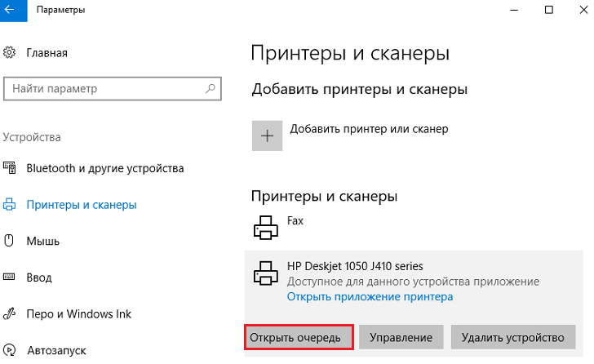Click the gear icon beside Главная
594x364 pixels.
click(x=10, y=53)
